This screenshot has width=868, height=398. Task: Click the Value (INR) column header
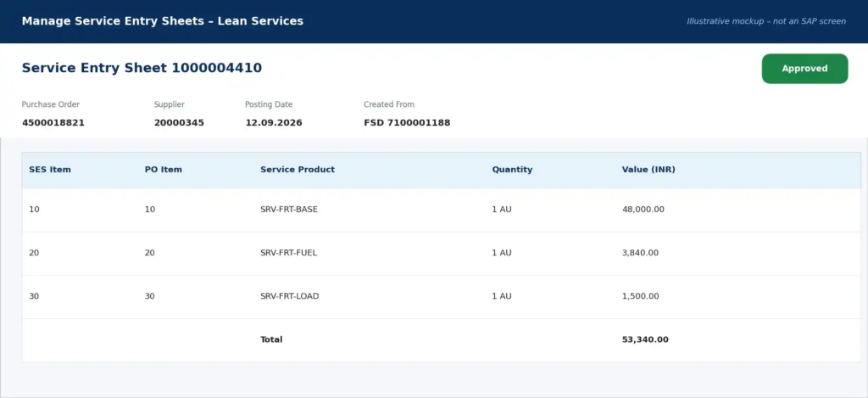click(x=648, y=170)
